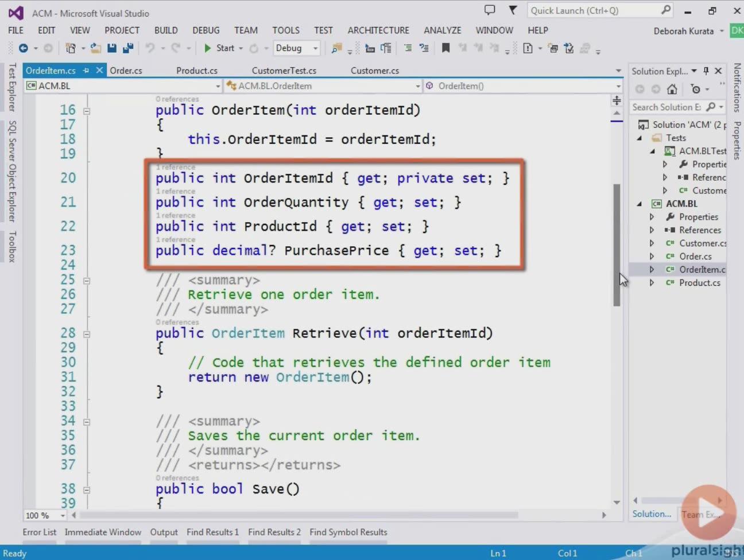Click the magnifier icon in Search Solution Explorer
This screenshot has height=560, width=744.
[x=711, y=107]
